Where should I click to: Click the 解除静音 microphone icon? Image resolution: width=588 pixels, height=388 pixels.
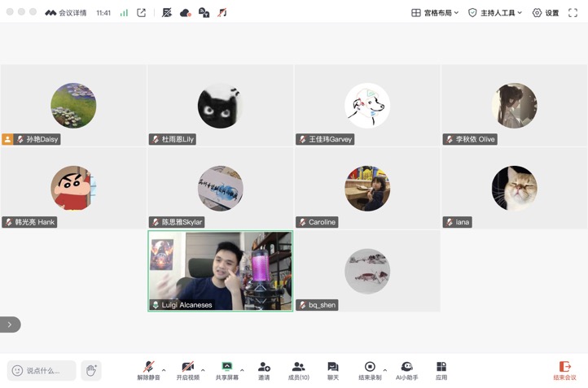(x=148, y=368)
